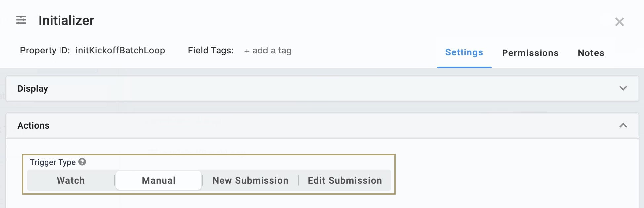Screen dimensions: 644x208
Task: Select the Manual trigger type
Action: coord(159,180)
